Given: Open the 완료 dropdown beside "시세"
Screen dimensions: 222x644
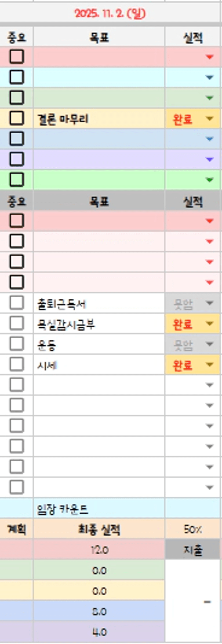Looking at the screenshot, I should 209,364.
